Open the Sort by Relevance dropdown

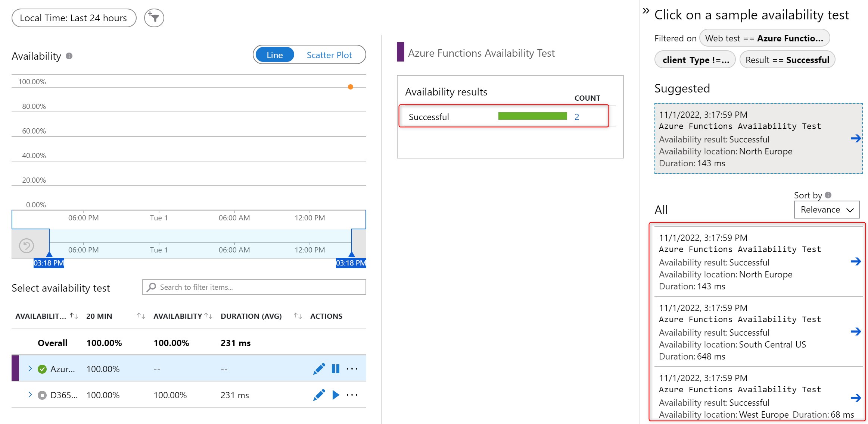tap(826, 210)
